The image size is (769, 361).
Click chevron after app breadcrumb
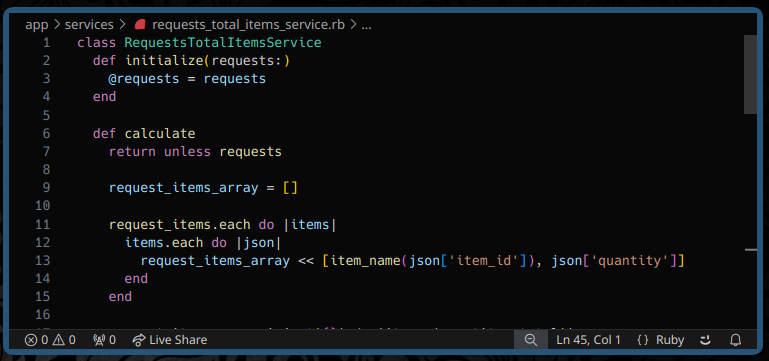(57, 25)
